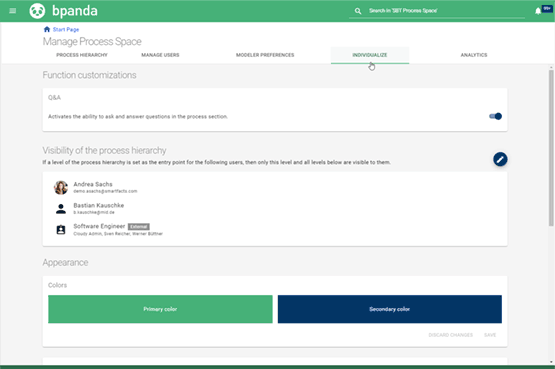Screen dimensions: 555x369
Task: Edit process hierarchy visibility with pencil button
Action: [500, 160]
